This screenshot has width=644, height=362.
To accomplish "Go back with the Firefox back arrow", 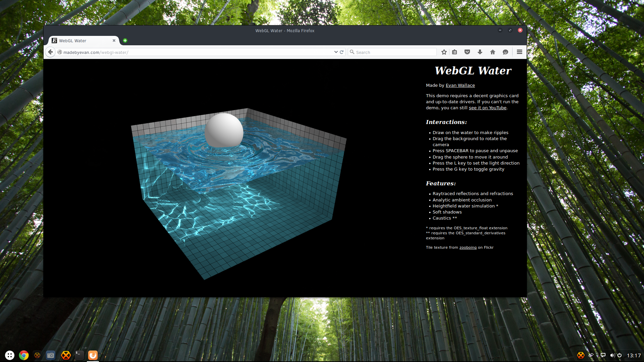I will coord(50,52).
